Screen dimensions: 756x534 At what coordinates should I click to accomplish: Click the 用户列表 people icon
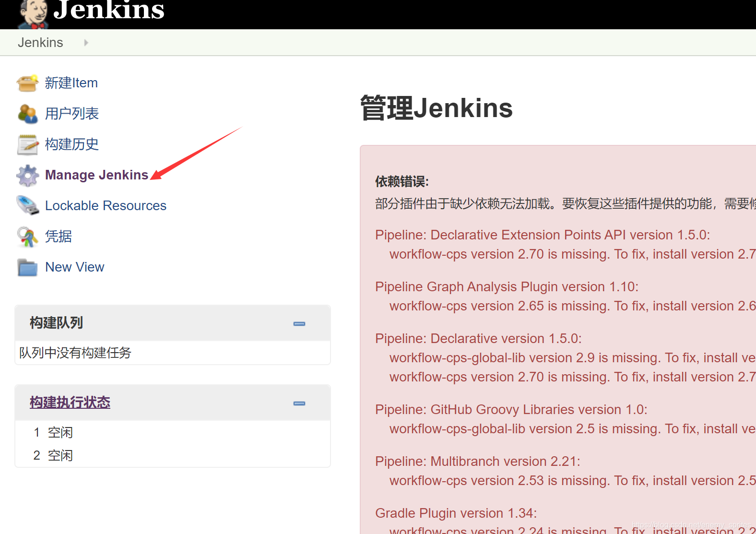[x=27, y=114]
